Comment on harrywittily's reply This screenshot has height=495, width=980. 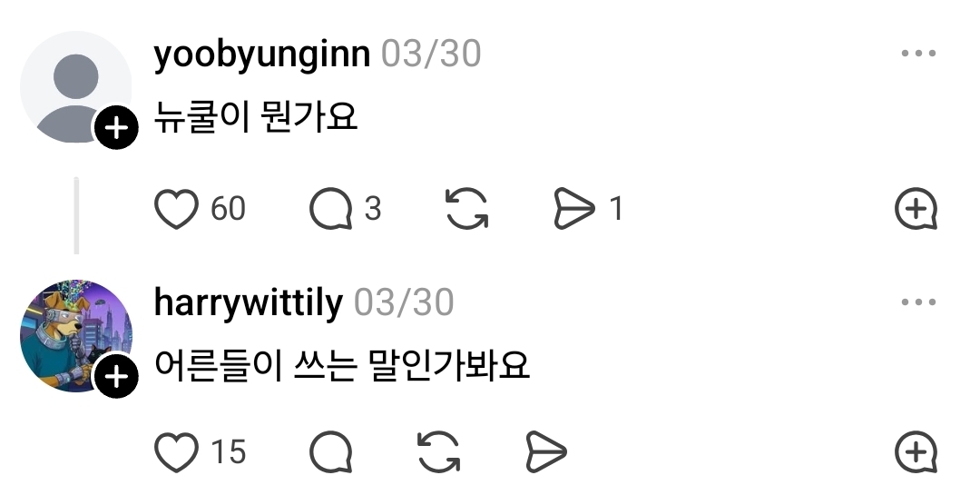331,451
